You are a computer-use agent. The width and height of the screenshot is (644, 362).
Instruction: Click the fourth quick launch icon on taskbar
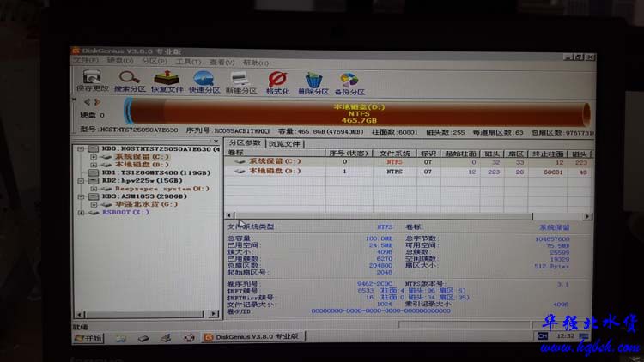pyautogui.click(x=189, y=338)
